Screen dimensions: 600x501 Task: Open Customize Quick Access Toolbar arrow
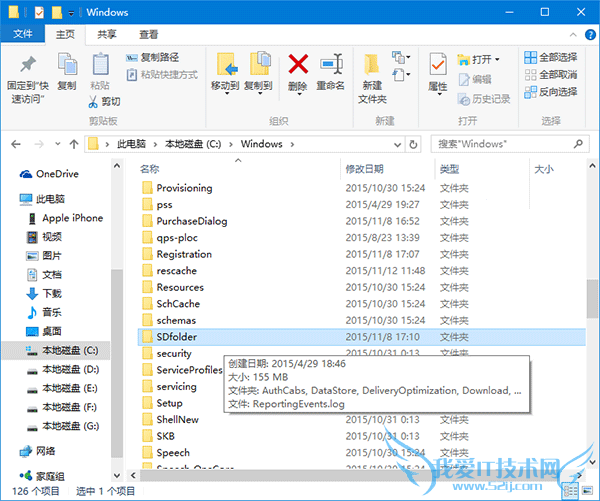71,13
